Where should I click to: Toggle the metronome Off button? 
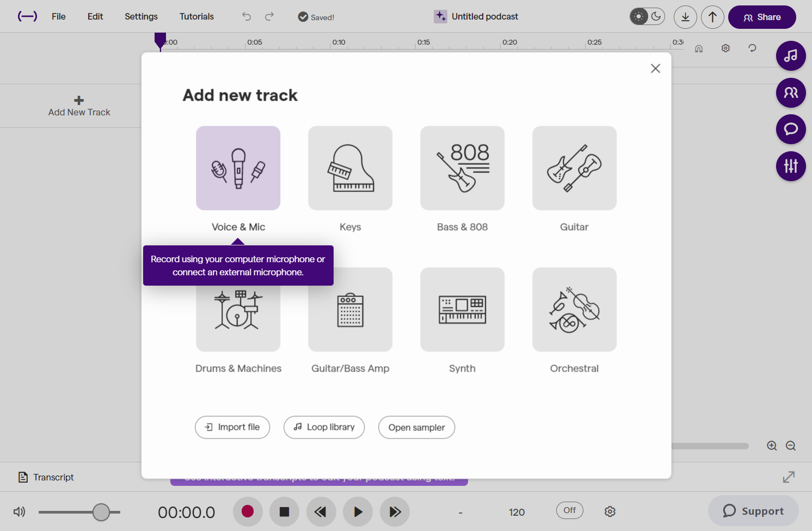point(570,510)
